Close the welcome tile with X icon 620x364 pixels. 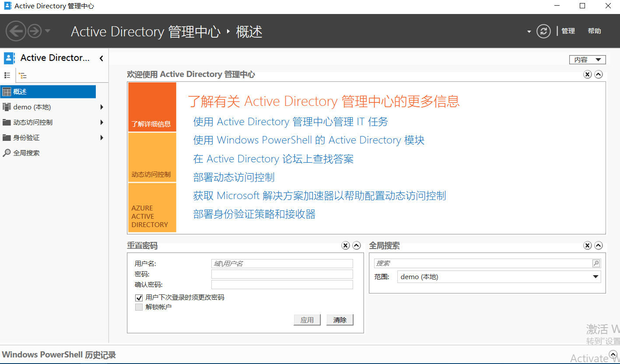[x=588, y=74]
